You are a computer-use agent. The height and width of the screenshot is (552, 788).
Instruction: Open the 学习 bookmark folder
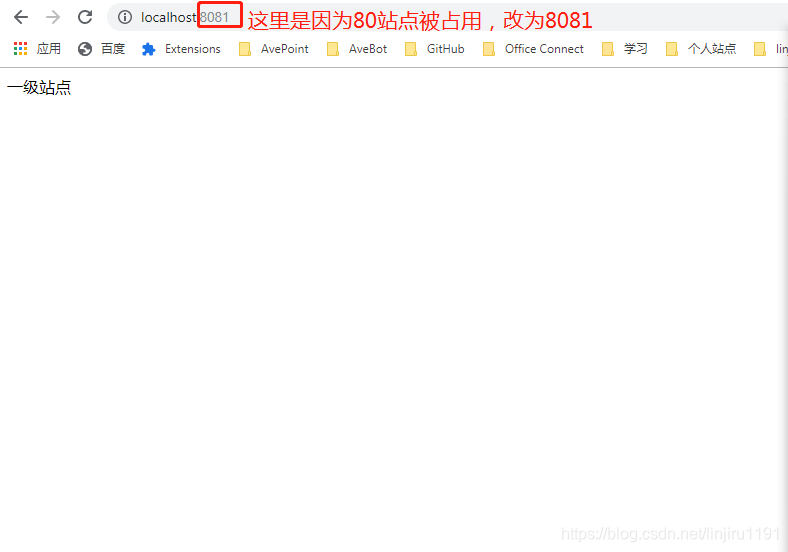pyautogui.click(x=625, y=49)
